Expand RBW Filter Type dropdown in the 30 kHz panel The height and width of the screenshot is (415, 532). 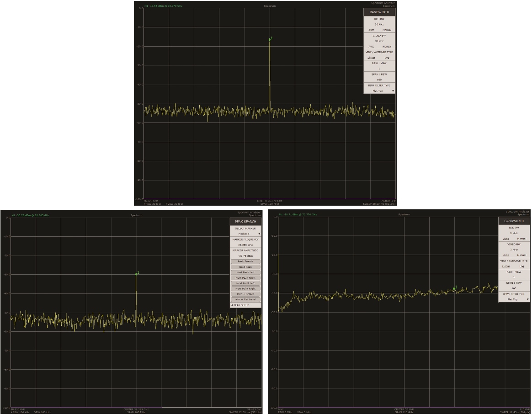click(379, 91)
